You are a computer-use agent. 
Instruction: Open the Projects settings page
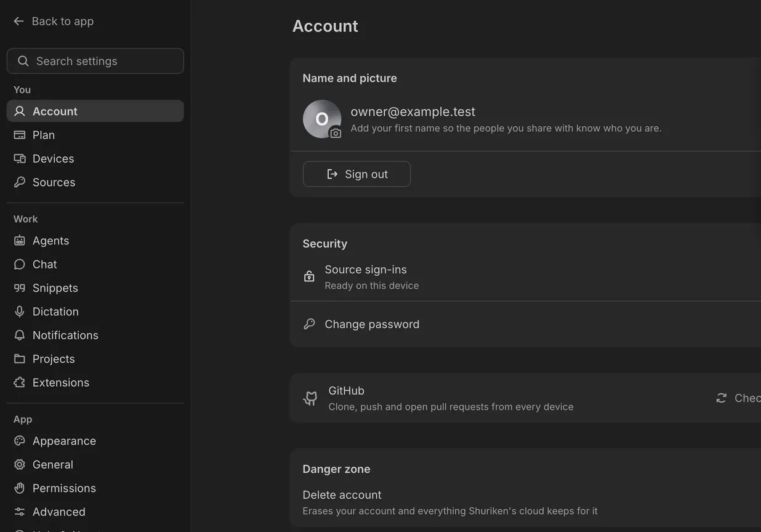95,358
